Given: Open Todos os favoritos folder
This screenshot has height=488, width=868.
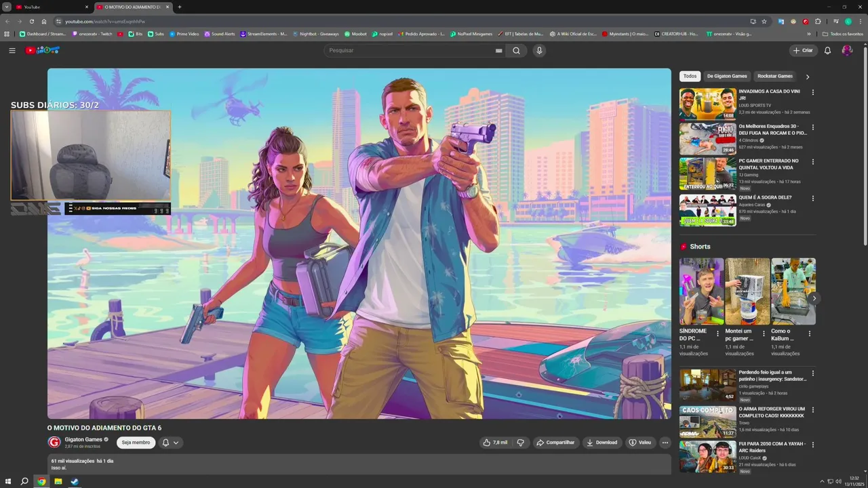Looking at the screenshot, I should (x=843, y=33).
